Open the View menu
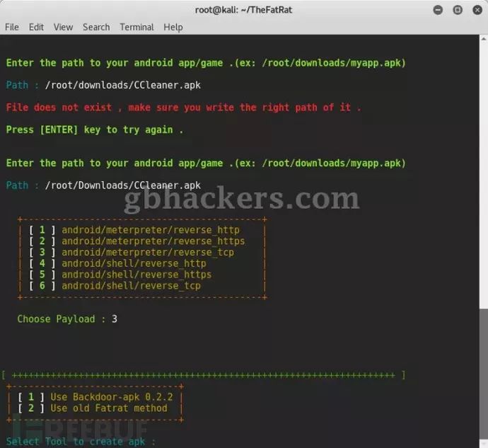This screenshot has height=448, width=488. click(x=63, y=27)
